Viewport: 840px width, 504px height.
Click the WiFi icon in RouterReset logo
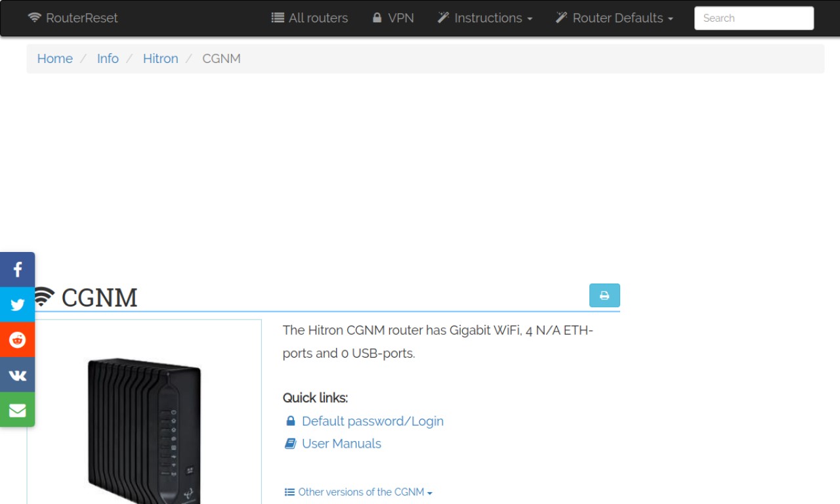(35, 18)
